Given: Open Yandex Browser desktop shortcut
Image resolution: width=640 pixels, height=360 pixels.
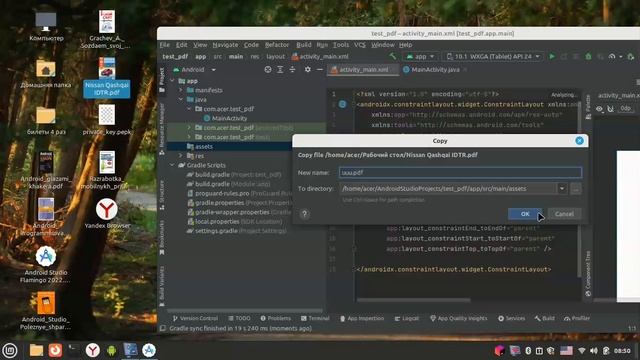Looking at the screenshot, I should (107, 213).
